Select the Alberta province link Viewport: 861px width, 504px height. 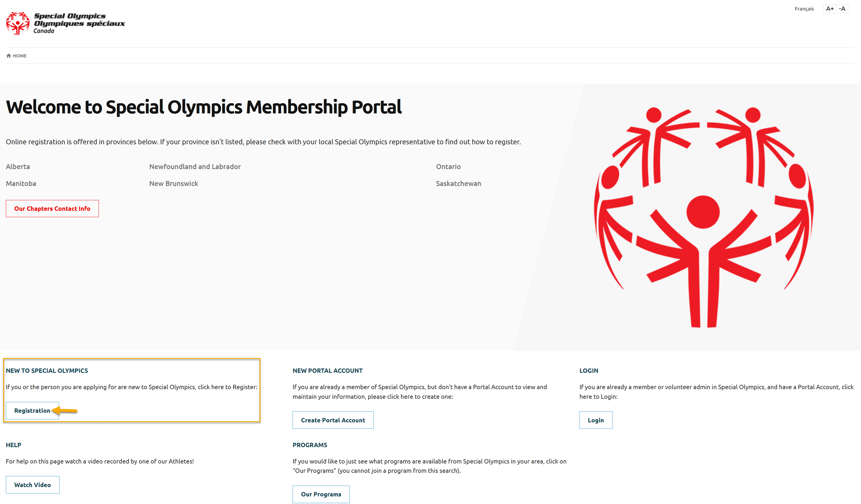click(18, 166)
